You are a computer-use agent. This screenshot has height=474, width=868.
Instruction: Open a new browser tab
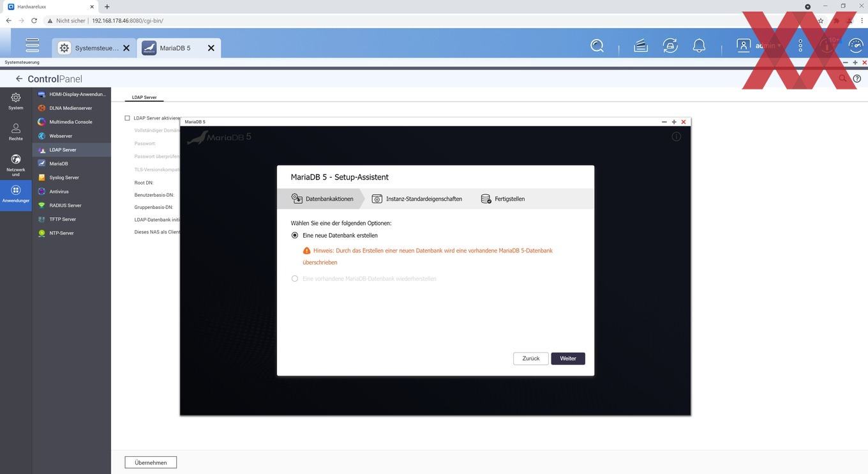click(x=107, y=6)
